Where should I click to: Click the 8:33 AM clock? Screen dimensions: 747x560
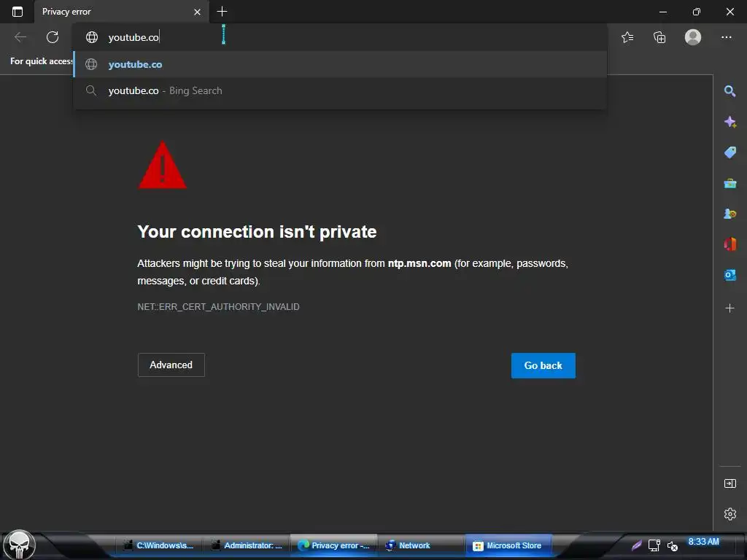704,542
